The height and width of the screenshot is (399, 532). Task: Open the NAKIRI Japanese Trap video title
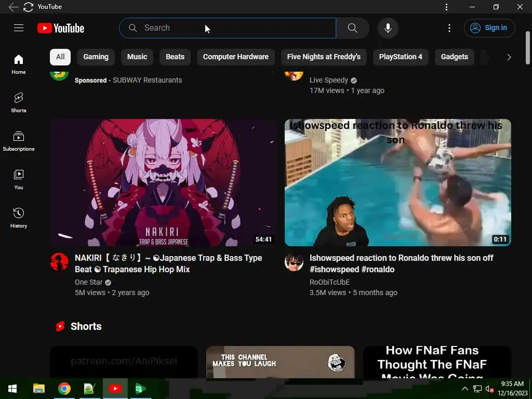[x=168, y=263]
